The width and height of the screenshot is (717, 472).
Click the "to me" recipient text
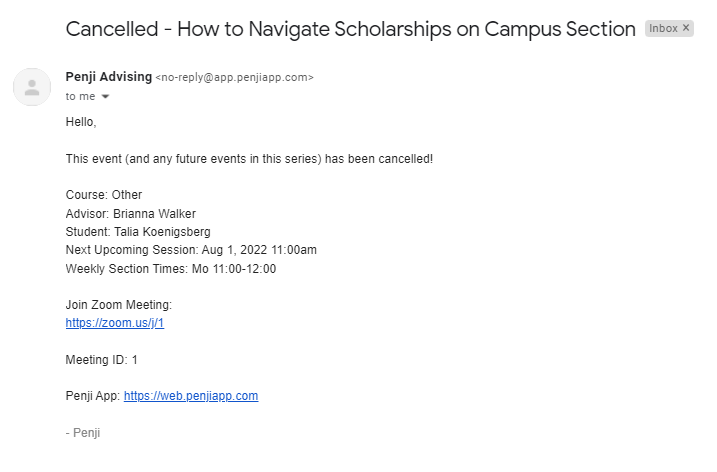[80, 97]
